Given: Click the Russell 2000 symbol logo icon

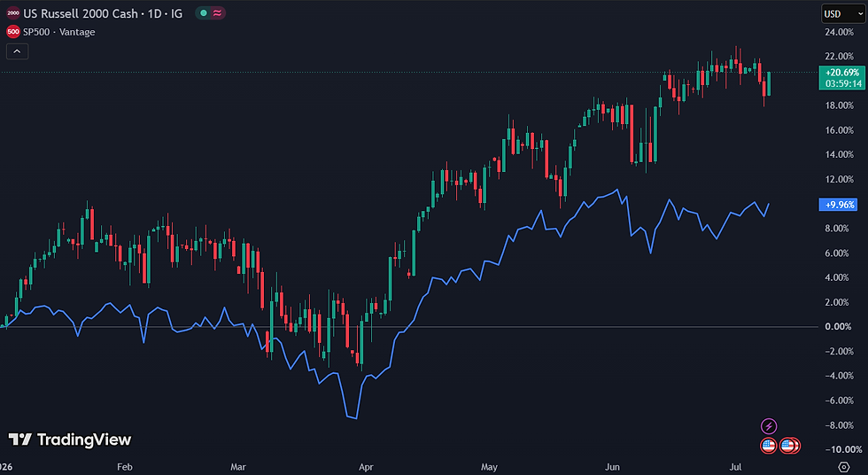Looking at the screenshot, I should 12,13.
